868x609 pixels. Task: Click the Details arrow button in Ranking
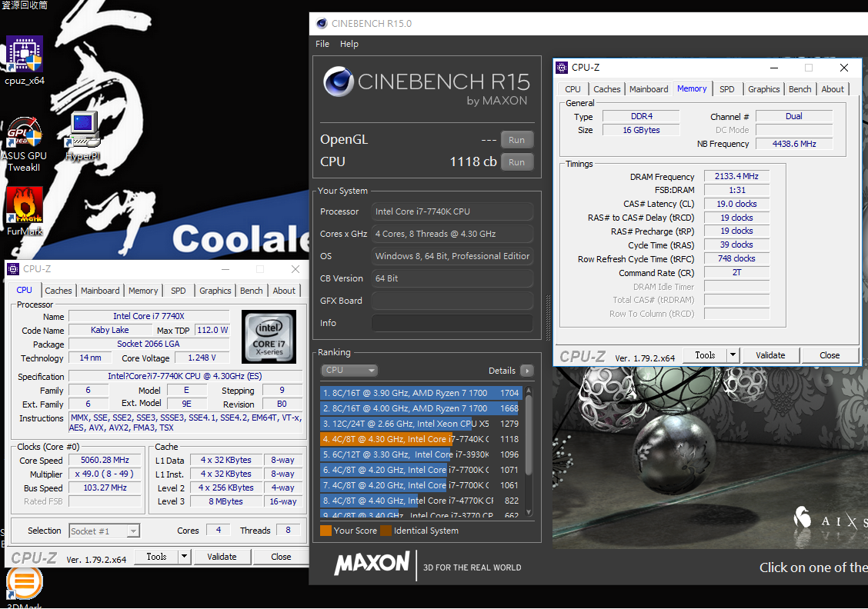point(527,371)
